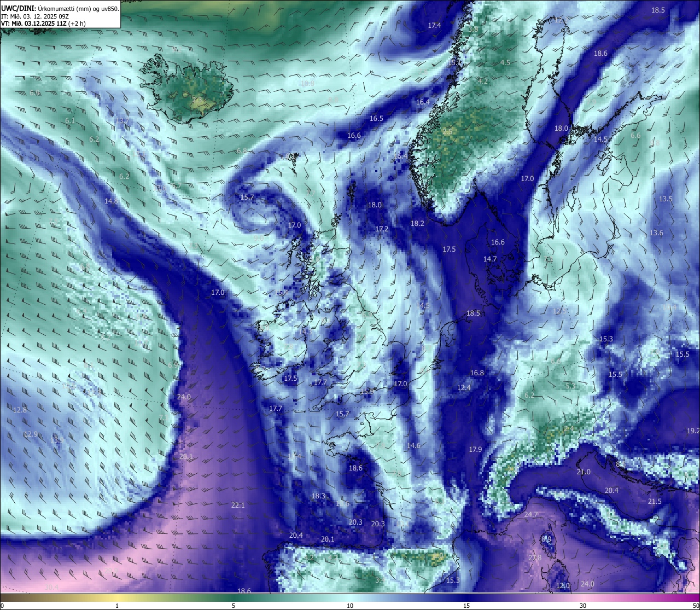Click the 12.8 value label
The height and width of the screenshot is (610, 700).
[20, 409]
